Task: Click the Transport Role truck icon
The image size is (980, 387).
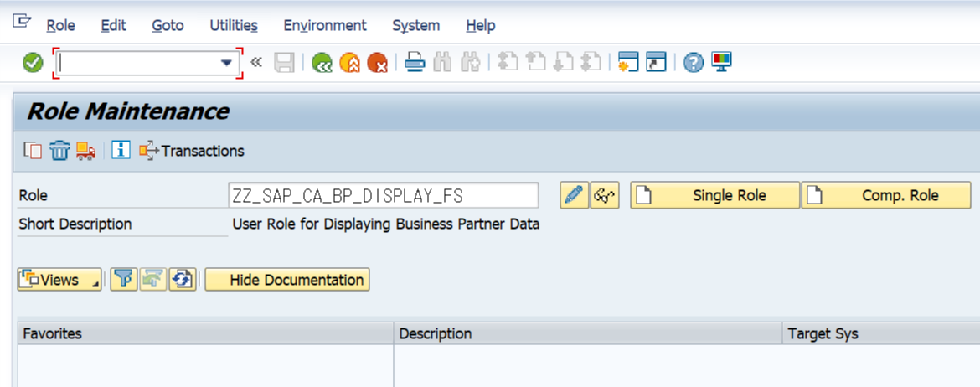Action: (85, 151)
